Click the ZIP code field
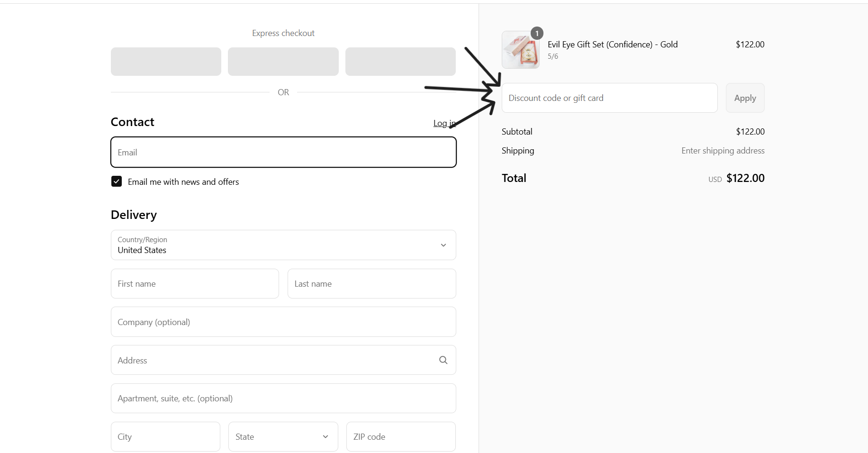This screenshot has width=868, height=453. 400,436
